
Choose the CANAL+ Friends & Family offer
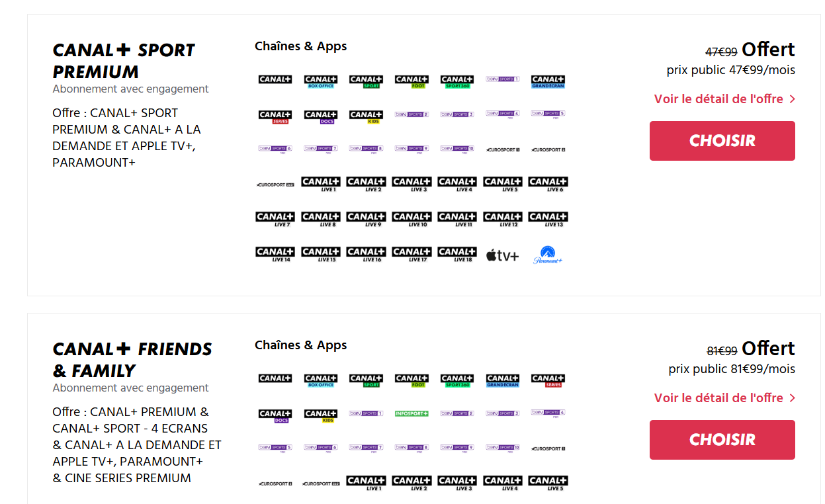[722, 440]
